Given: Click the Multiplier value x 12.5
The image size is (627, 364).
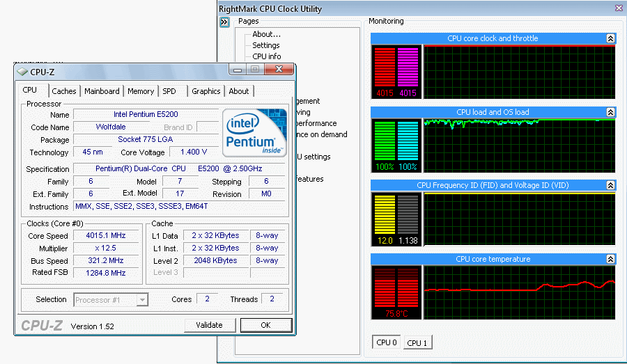Looking at the screenshot, I should 106,248.
